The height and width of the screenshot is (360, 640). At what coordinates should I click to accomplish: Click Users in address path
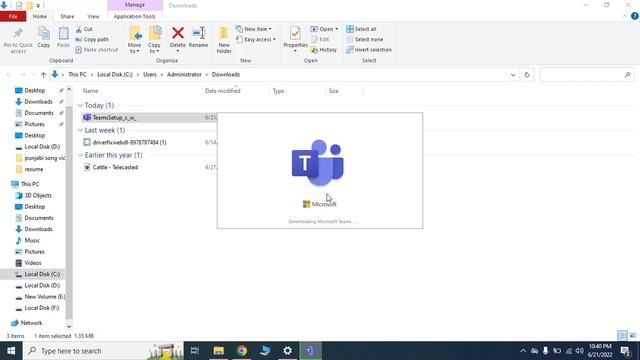[150, 75]
